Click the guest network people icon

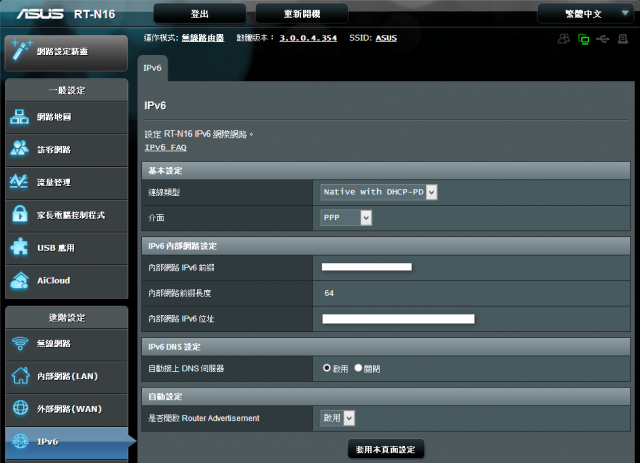(x=20, y=149)
